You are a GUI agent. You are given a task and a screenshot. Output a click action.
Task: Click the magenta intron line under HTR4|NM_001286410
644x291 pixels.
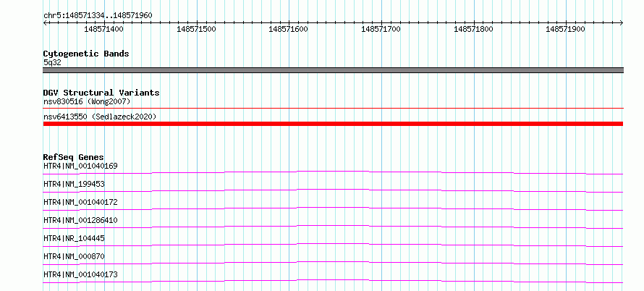click(x=333, y=227)
